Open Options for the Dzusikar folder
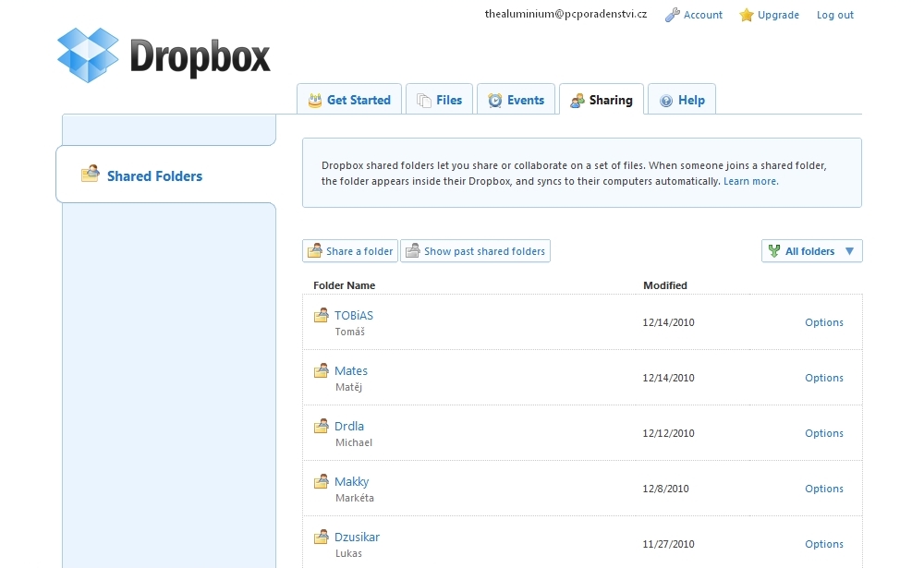Image resolution: width=924 pixels, height=568 pixels. click(x=824, y=544)
